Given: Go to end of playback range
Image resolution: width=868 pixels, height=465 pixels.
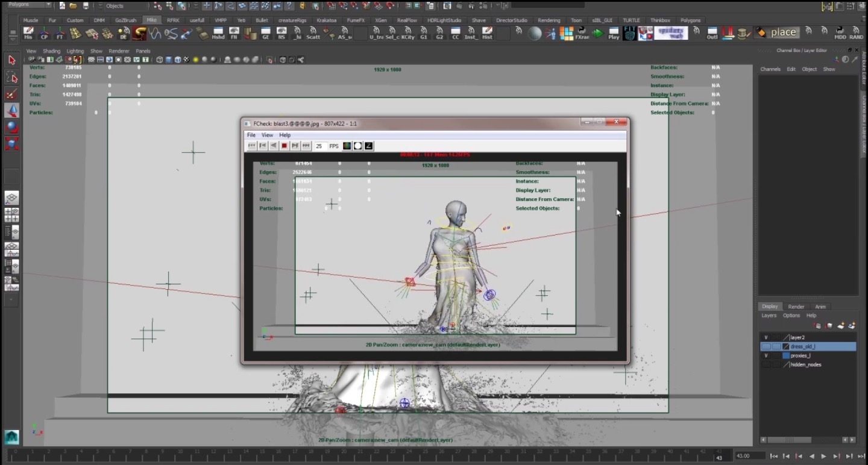Looking at the screenshot, I should pyautogui.click(x=861, y=456).
